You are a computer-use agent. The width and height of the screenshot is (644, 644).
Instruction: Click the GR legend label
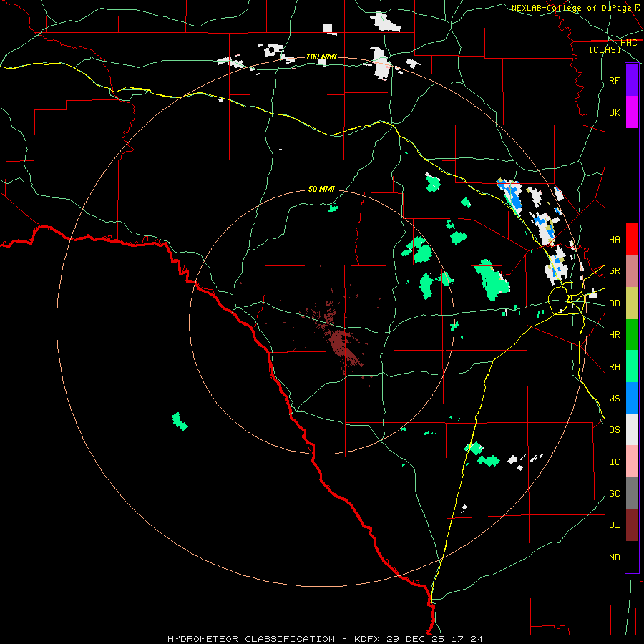pos(615,271)
